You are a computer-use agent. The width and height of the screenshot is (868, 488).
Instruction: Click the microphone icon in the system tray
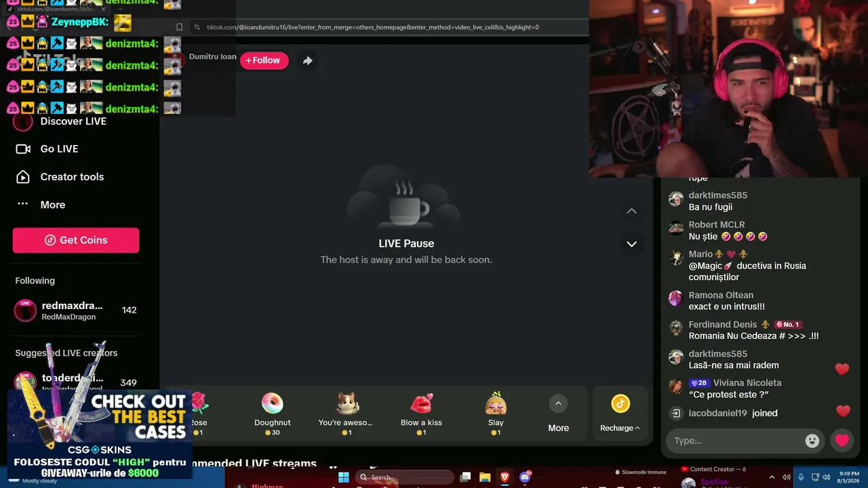coord(801,477)
